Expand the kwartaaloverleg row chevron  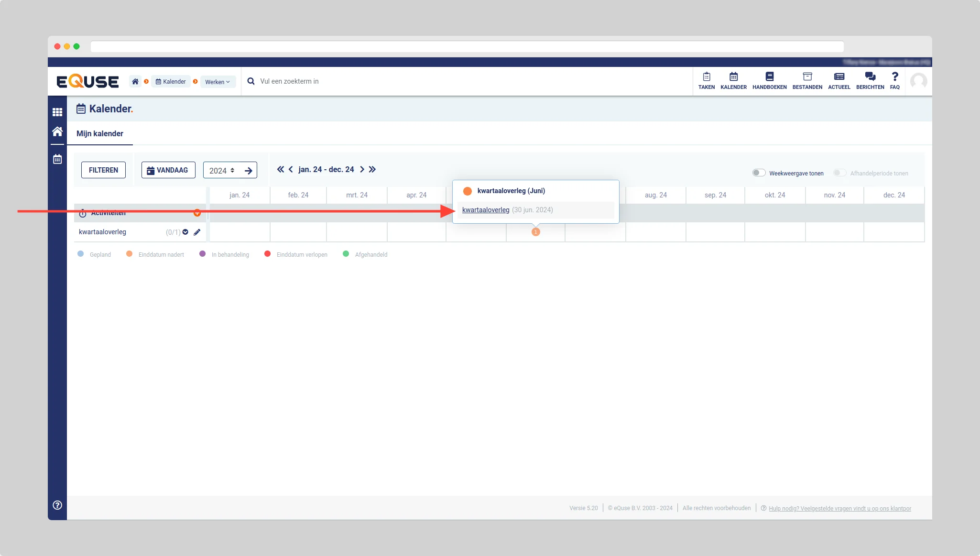pyautogui.click(x=185, y=232)
